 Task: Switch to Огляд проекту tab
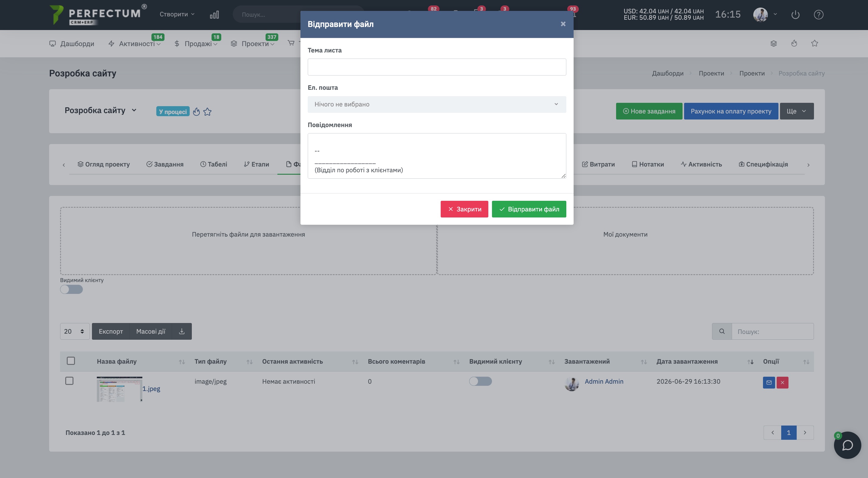coord(103,164)
